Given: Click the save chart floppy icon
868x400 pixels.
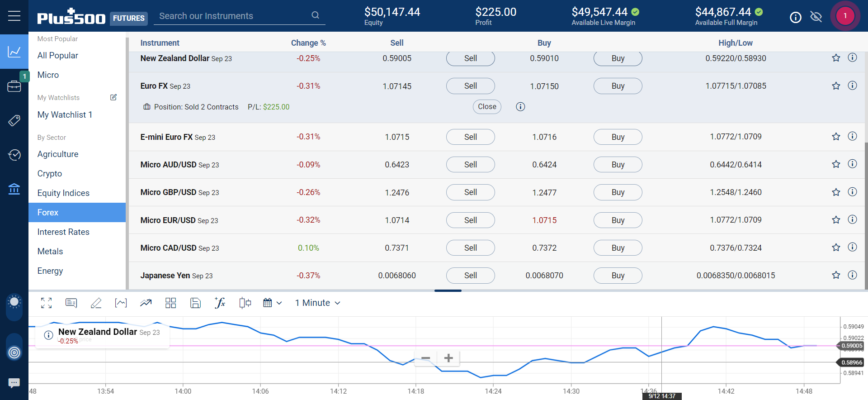Looking at the screenshot, I should click(195, 303).
